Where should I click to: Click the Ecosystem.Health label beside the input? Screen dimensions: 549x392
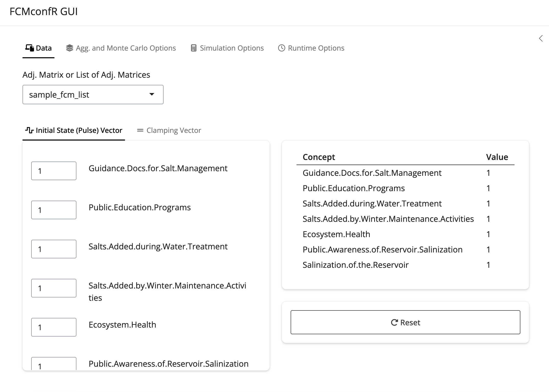122,325
